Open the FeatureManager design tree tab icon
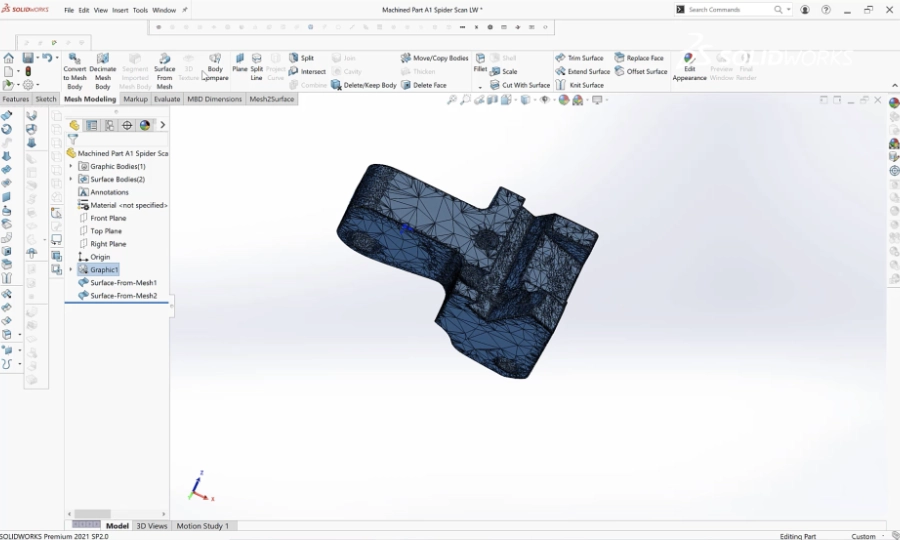This screenshot has height=540, width=900. pyautogui.click(x=74, y=125)
